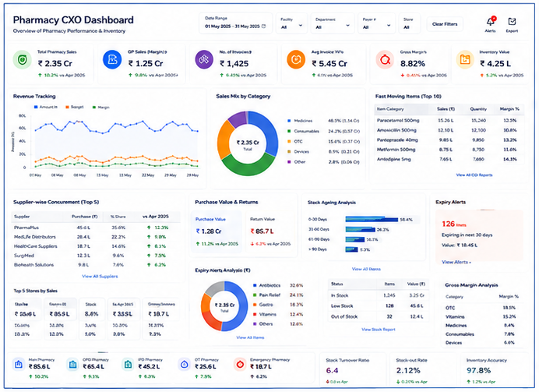Select the Amlodipine 5mg row
Image resolution: width=539 pixels, height=392 pixels.
(449, 159)
